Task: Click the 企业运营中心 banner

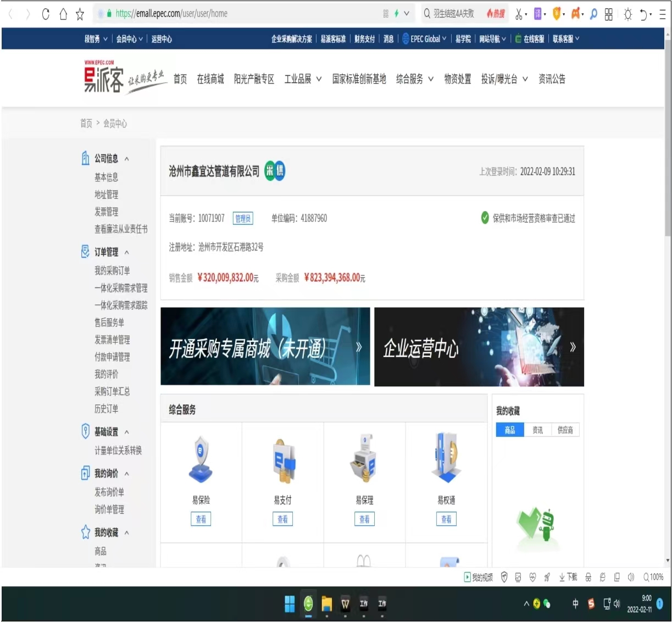Action: point(479,347)
